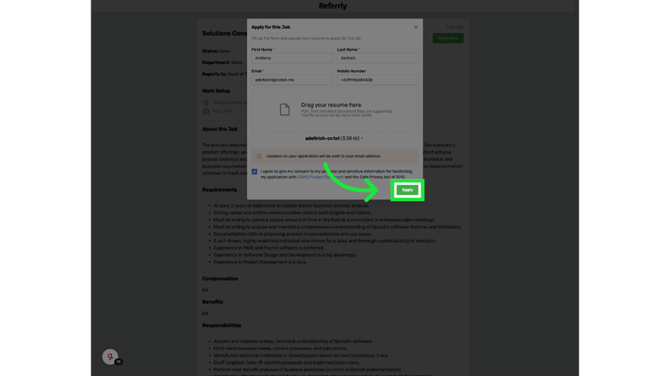Click the green Apply button
This screenshot has height=376, width=670.
pyautogui.click(x=407, y=190)
